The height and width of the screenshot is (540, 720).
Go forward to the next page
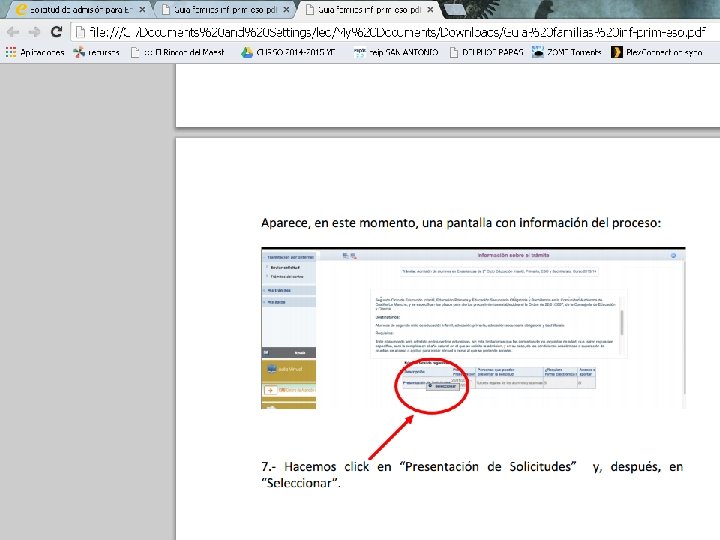point(34,32)
